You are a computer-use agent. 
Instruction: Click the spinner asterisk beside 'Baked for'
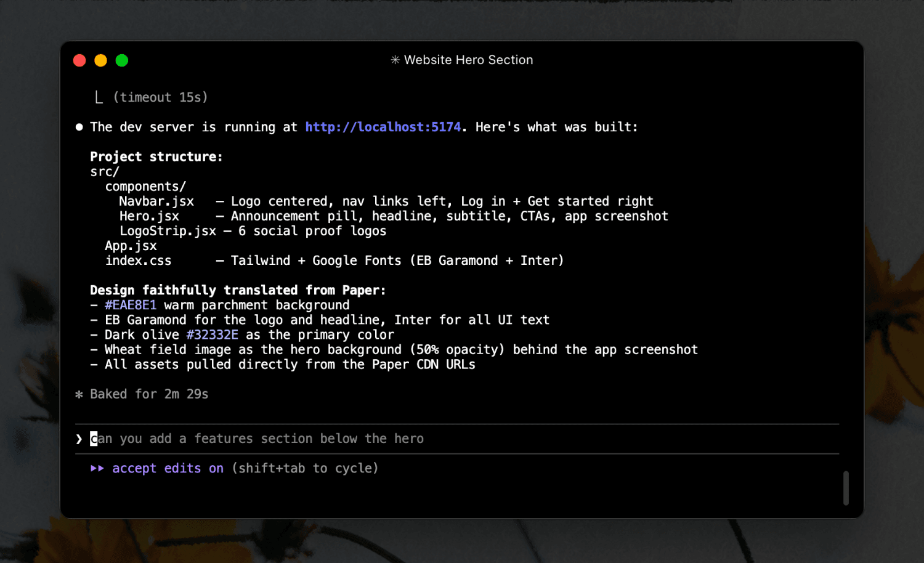coord(79,394)
